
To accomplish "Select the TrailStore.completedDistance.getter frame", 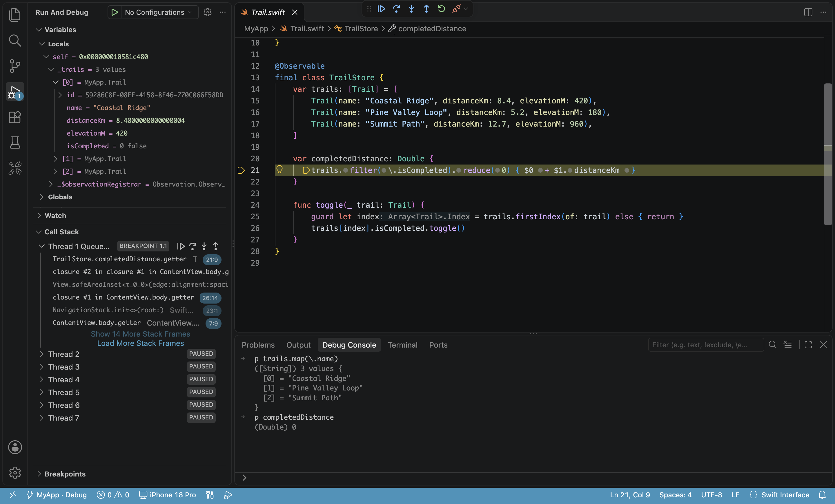I will pyautogui.click(x=134, y=259).
